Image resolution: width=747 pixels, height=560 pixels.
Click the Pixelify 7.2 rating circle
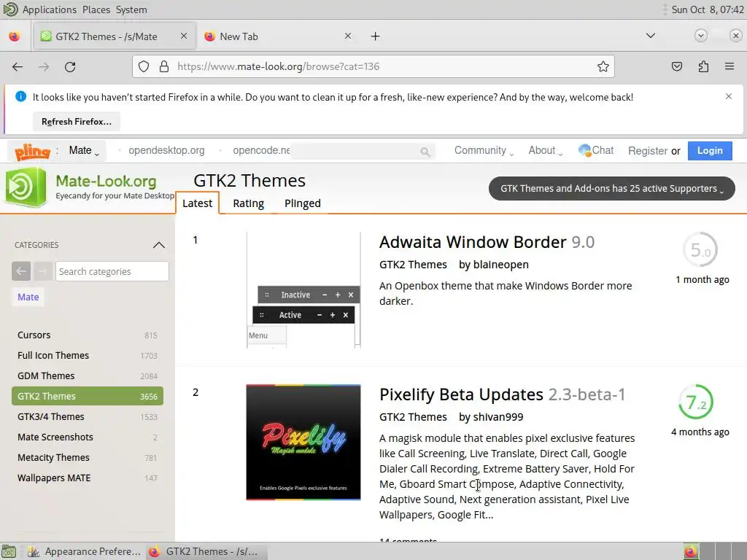tap(696, 402)
